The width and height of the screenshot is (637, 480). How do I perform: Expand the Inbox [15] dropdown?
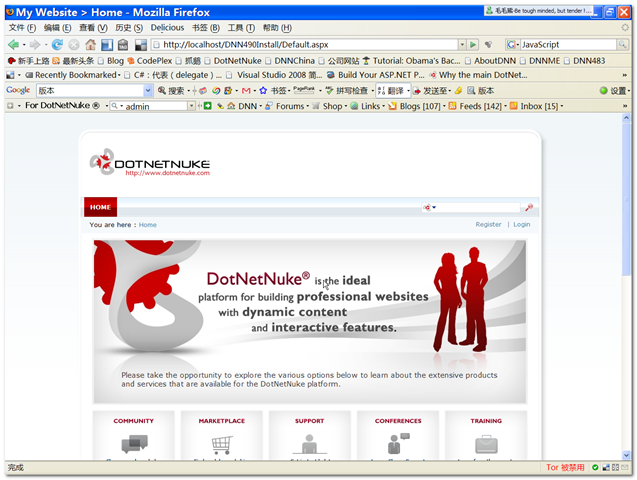point(562,106)
